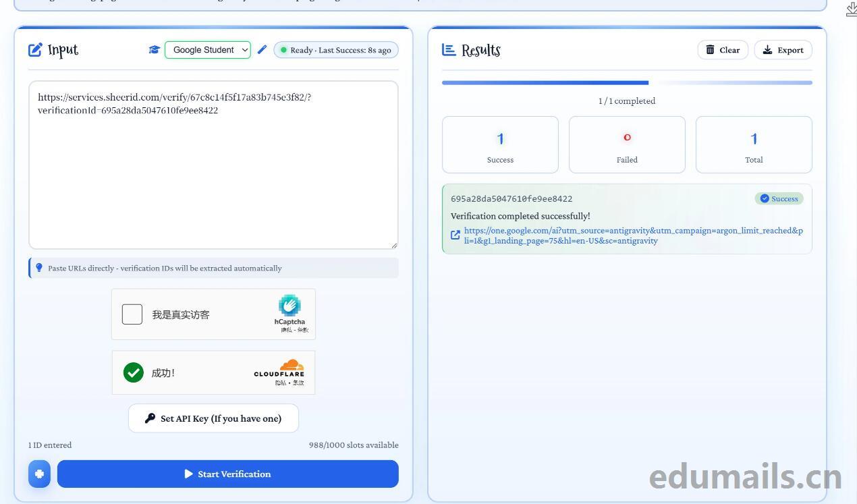Image resolution: width=857 pixels, height=504 pixels.
Task: Click the hCaptcha logo icon
Action: 289,306
